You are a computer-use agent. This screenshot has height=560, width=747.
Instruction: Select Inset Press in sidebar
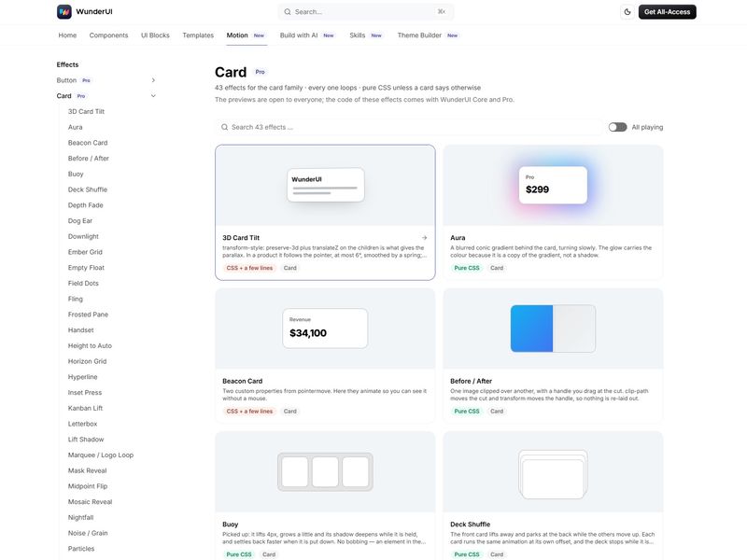[x=85, y=393]
